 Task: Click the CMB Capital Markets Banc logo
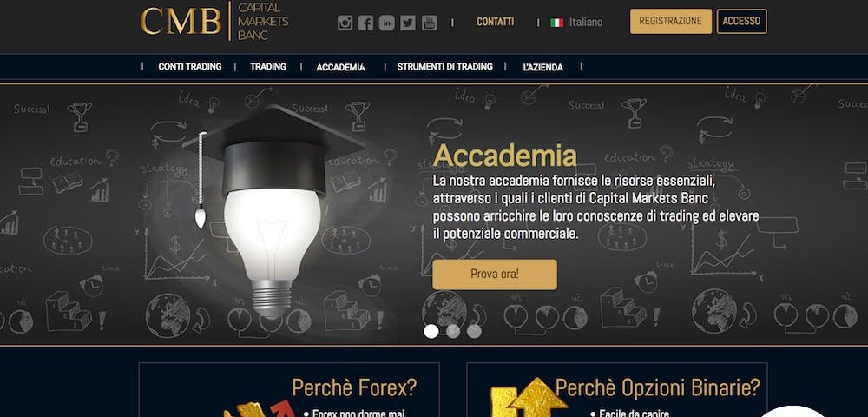[x=214, y=21]
